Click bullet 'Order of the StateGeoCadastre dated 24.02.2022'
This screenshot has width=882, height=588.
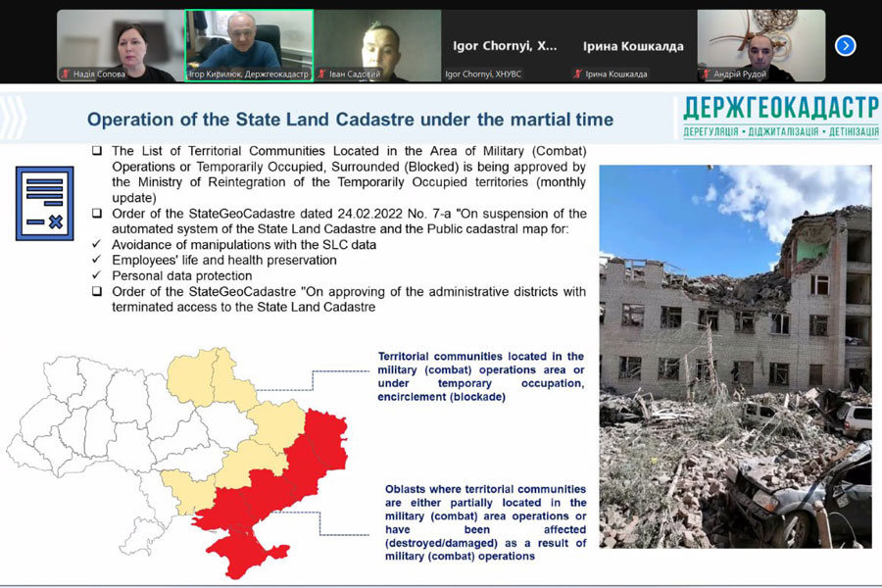coord(349,221)
